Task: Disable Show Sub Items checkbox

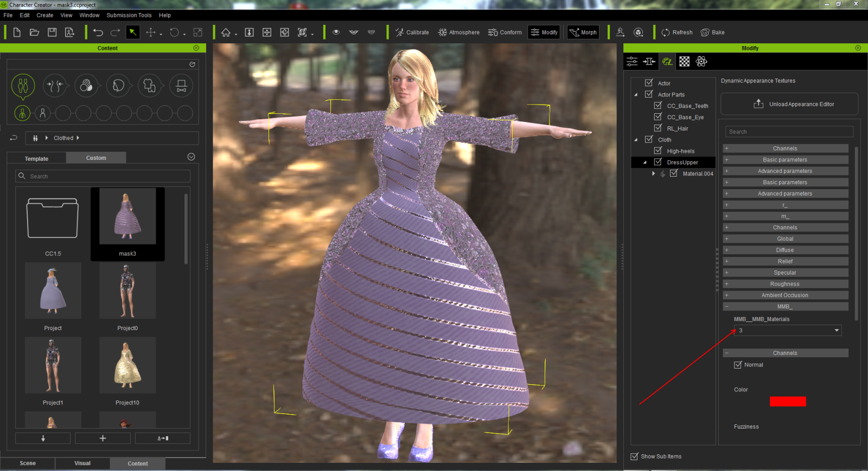Action: (634, 456)
